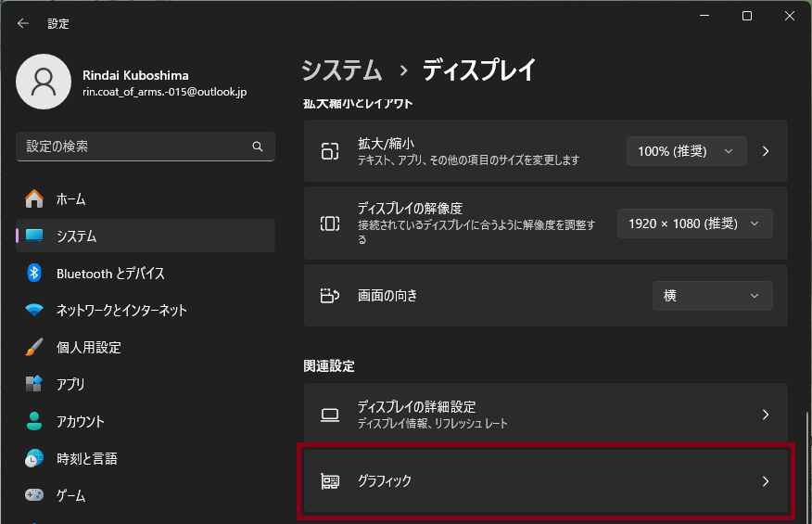Click the user profile avatar picture
Image resolution: width=812 pixels, height=524 pixels.
click(x=44, y=82)
